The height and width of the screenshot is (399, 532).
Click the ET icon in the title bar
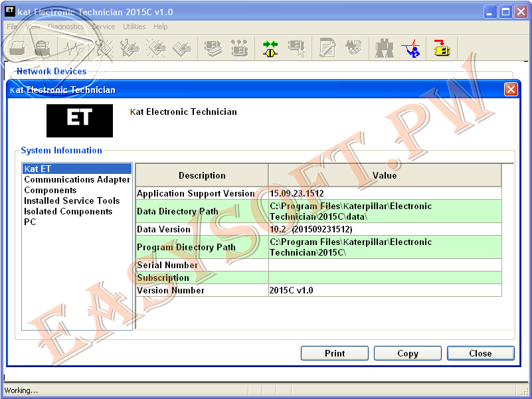[9, 11]
